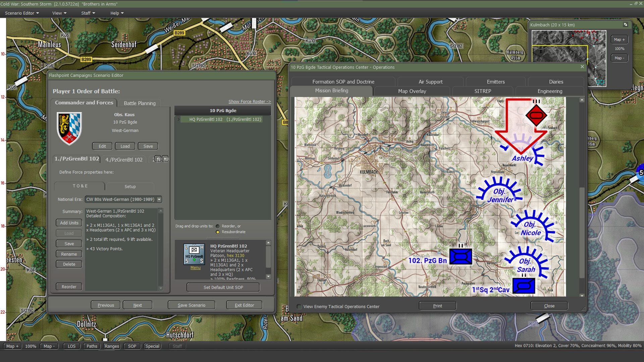The height and width of the screenshot is (362, 644).
Task: Open the SOP tool from bottom toolbar
Action: (132, 346)
